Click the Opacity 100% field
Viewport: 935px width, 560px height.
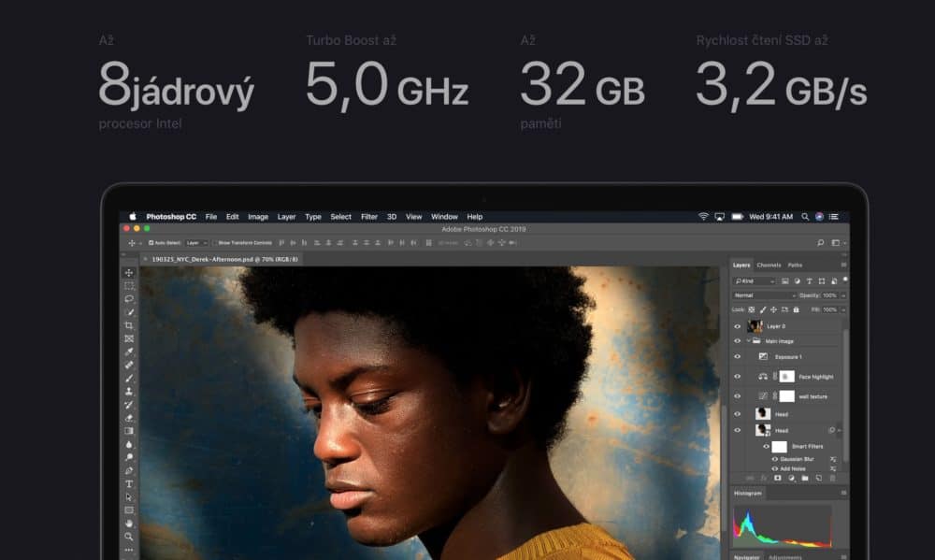pyautogui.click(x=830, y=295)
